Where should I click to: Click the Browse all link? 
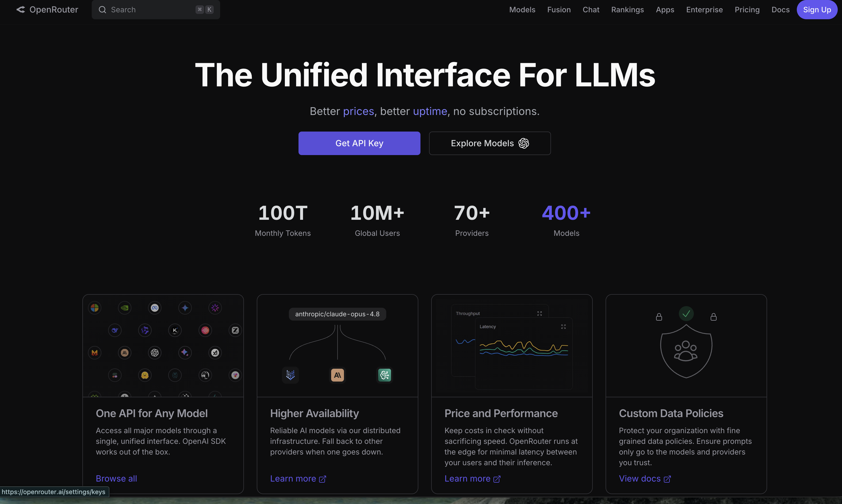[x=117, y=478]
